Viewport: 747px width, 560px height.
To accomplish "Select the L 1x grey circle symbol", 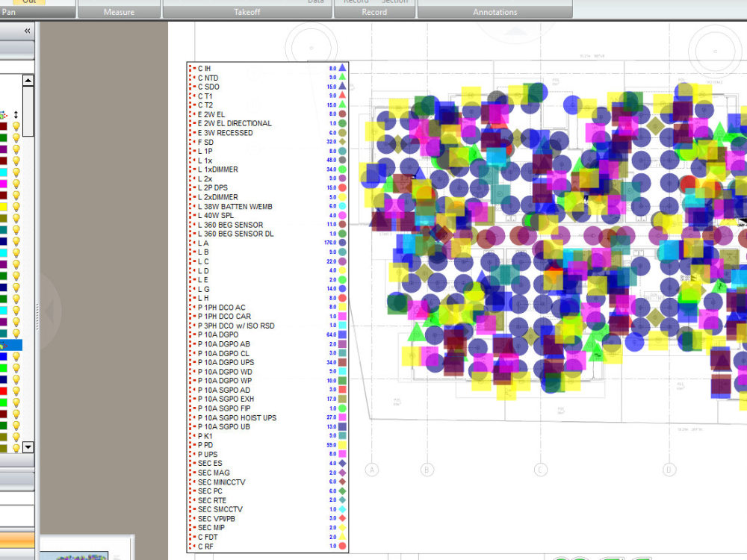I will (342, 160).
